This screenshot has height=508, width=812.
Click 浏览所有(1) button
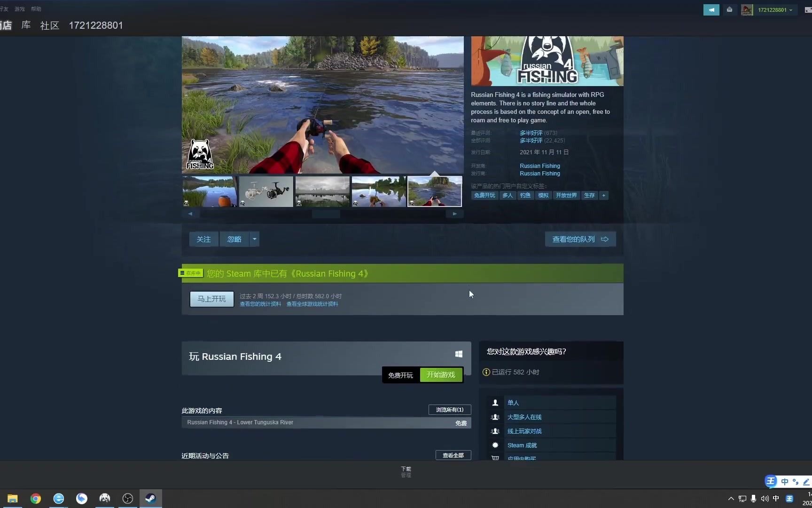450,410
